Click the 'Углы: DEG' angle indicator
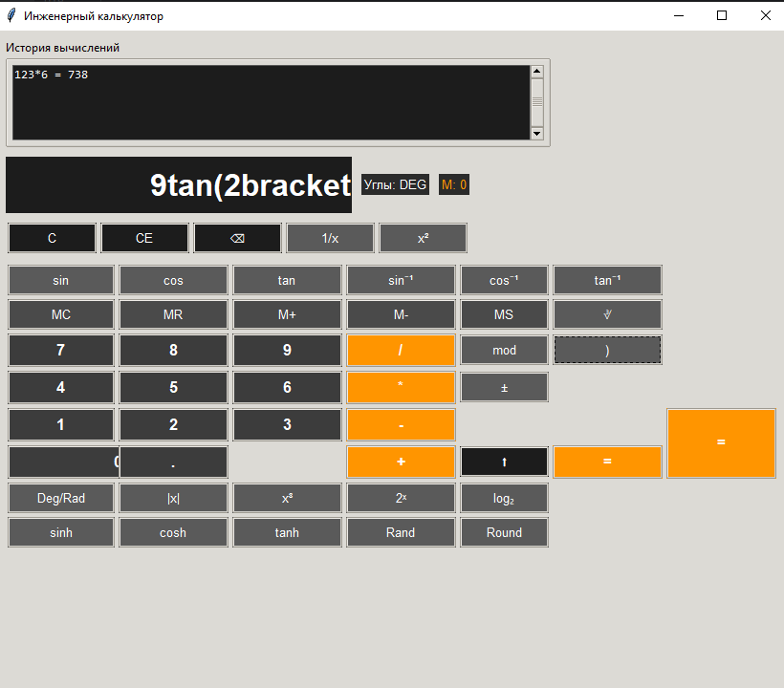784x688 pixels. pos(395,184)
